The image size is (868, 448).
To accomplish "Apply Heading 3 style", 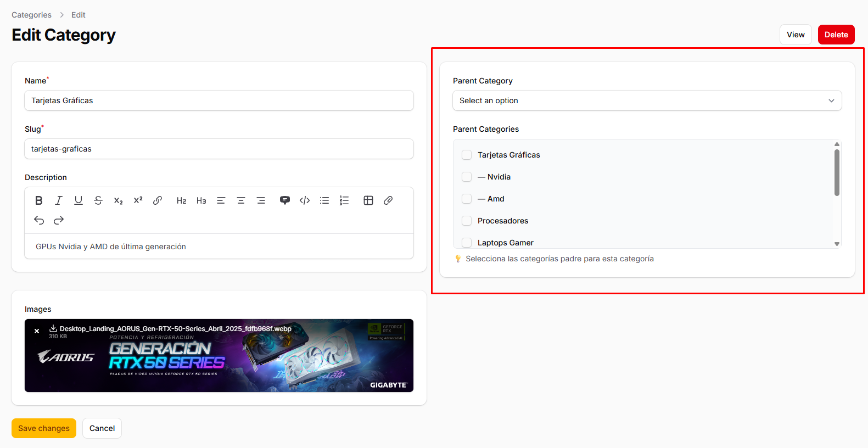I will [x=201, y=200].
